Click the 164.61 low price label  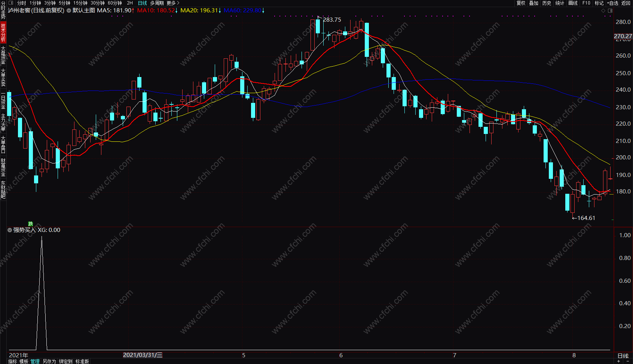tap(586, 218)
